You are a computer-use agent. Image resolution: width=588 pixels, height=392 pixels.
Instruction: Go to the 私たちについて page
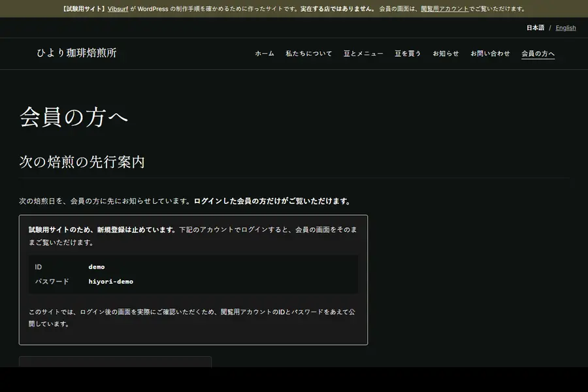tap(308, 54)
